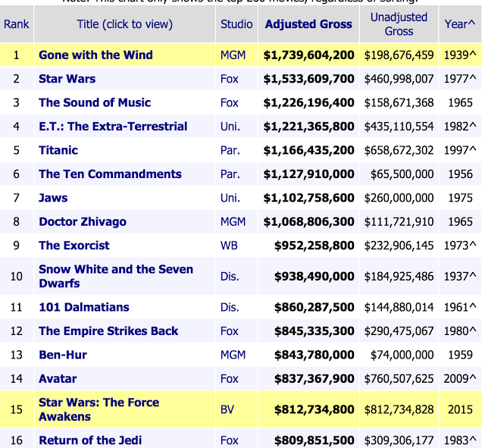The image size is (485, 448).
Task: Sort by Studio column header
Action: [236, 24]
